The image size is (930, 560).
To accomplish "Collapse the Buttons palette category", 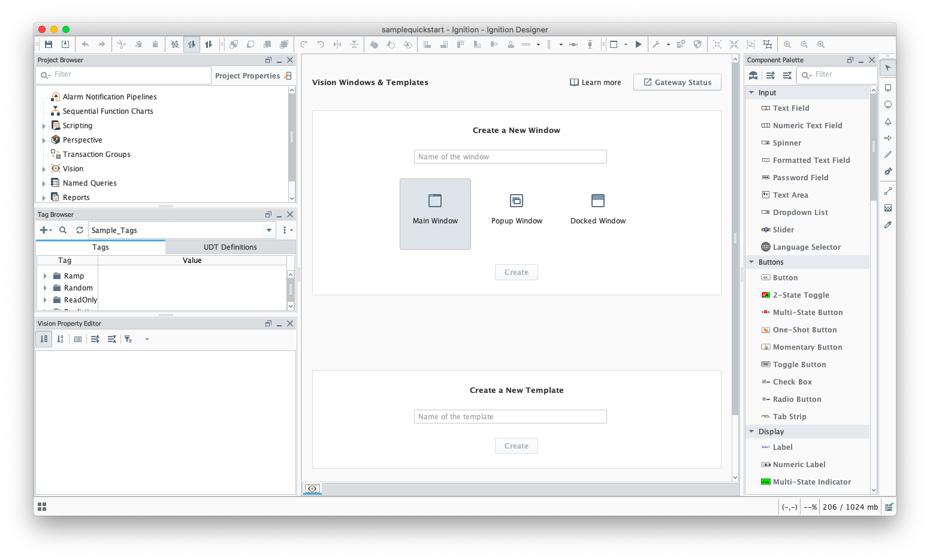I will pyautogui.click(x=751, y=262).
